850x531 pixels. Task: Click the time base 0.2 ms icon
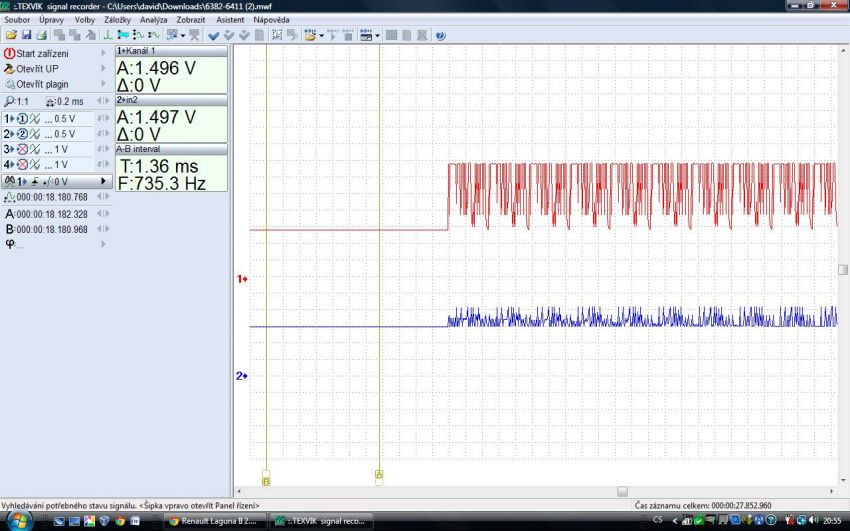[50, 101]
